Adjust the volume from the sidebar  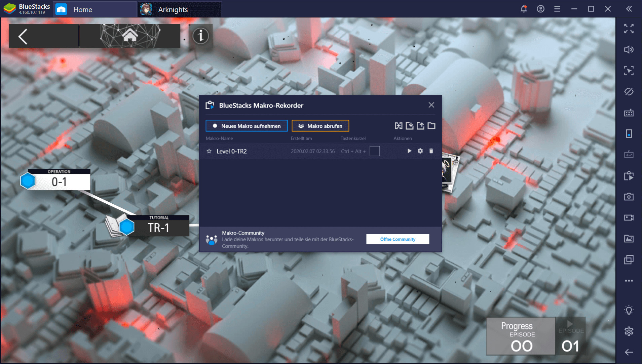pyautogui.click(x=629, y=50)
